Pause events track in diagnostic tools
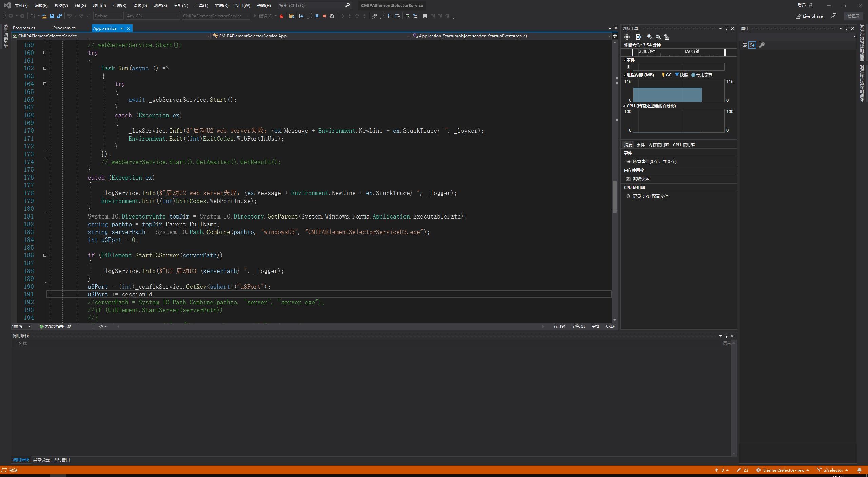This screenshot has height=477, width=868. coord(628,67)
